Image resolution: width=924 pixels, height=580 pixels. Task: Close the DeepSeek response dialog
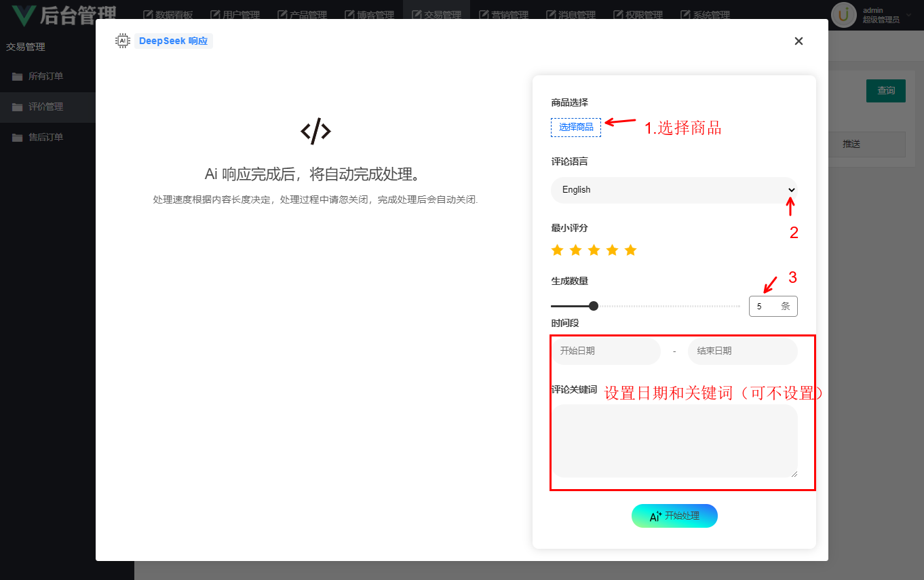point(798,41)
